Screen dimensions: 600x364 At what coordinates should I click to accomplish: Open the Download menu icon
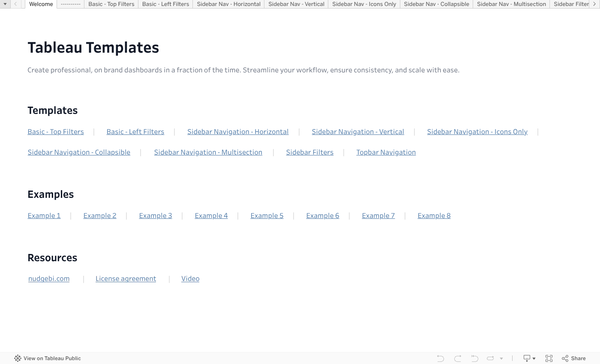point(529,358)
